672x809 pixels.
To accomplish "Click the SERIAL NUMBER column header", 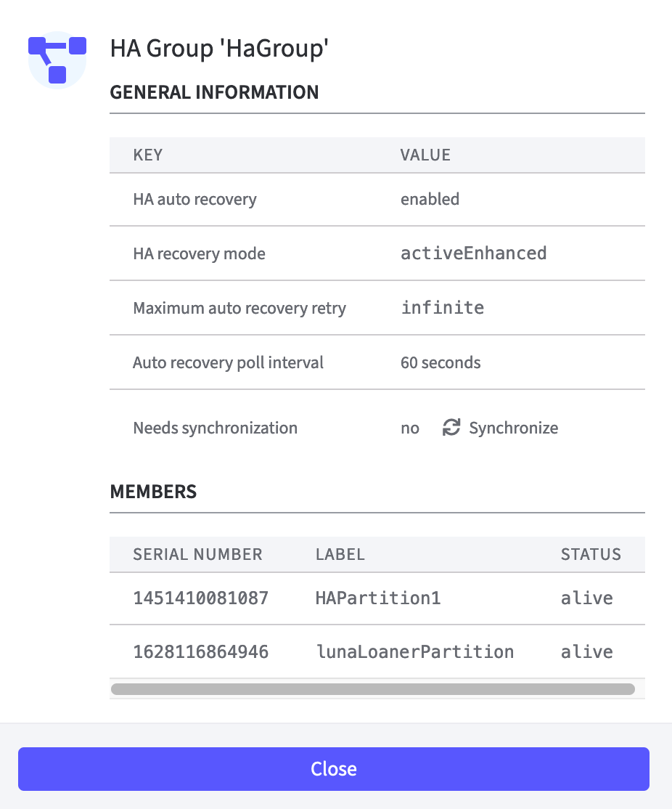I will pyautogui.click(x=197, y=554).
